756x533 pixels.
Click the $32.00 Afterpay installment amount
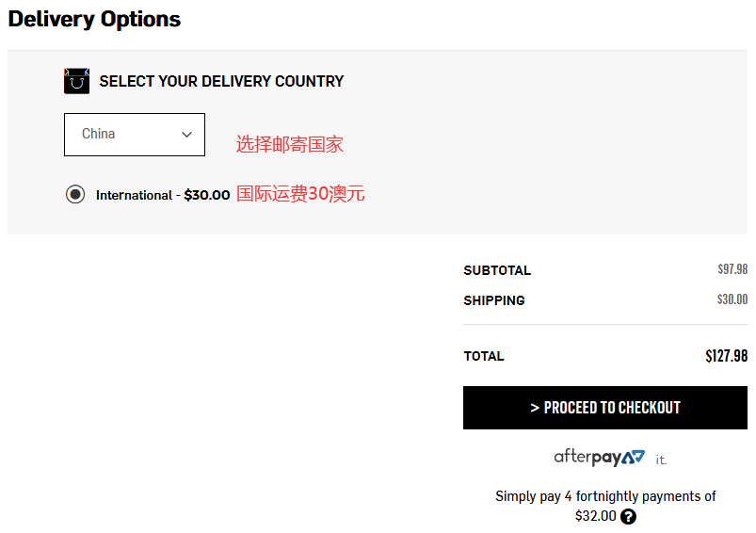pos(595,516)
